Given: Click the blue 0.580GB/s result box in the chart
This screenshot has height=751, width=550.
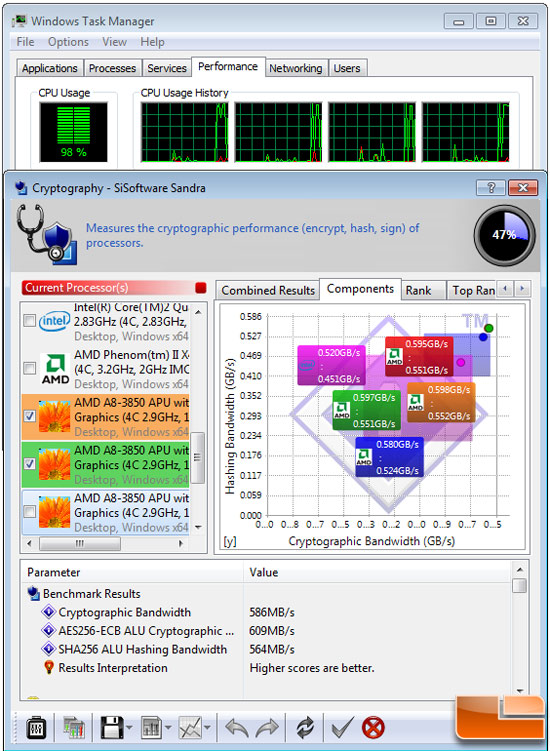Looking at the screenshot, I should coord(390,457).
